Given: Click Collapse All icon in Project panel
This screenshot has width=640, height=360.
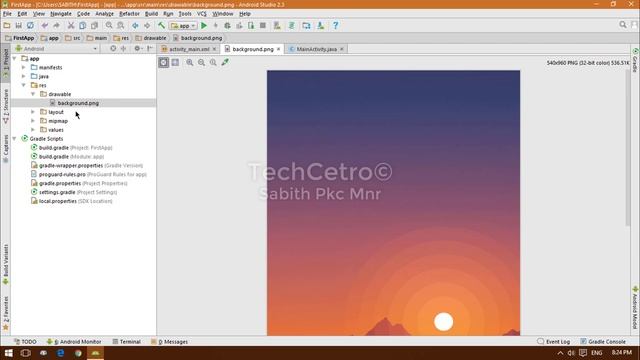Looking at the screenshot, I should tap(123, 49).
